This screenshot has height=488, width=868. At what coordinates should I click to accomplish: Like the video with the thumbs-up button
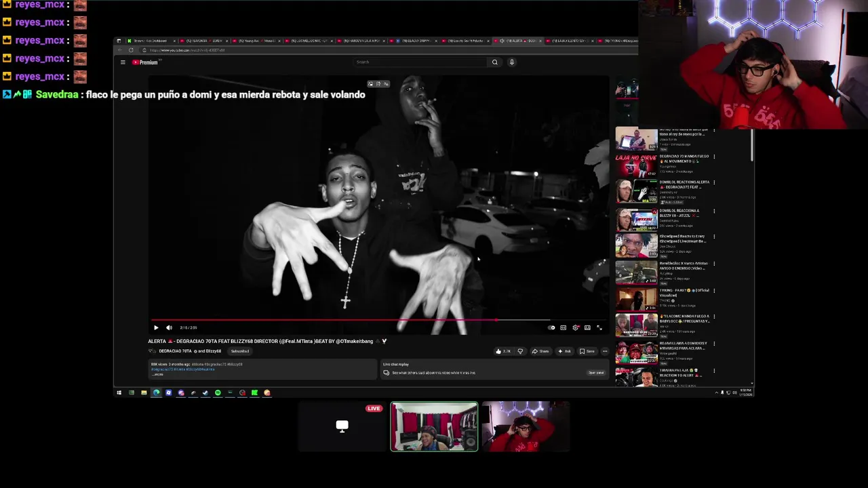pyautogui.click(x=502, y=351)
